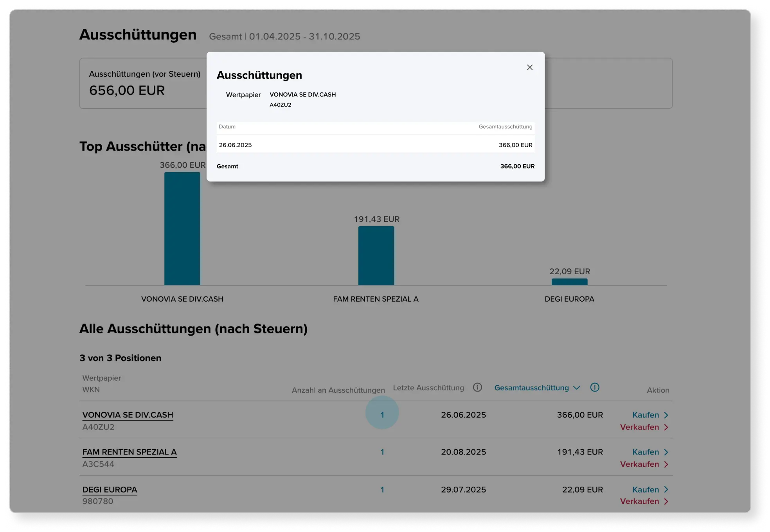Open info tooltip next to Letzte Ausschüttung
The height and width of the screenshot is (532, 770).
coord(478,387)
